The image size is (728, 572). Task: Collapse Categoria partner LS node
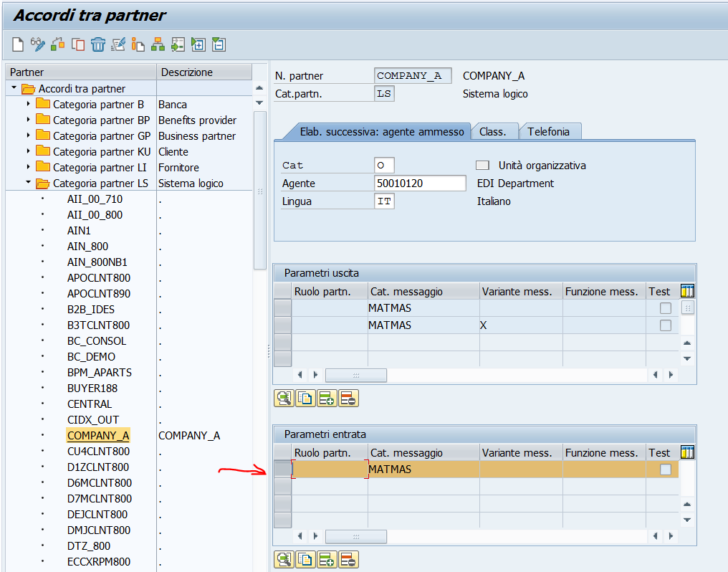29,182
